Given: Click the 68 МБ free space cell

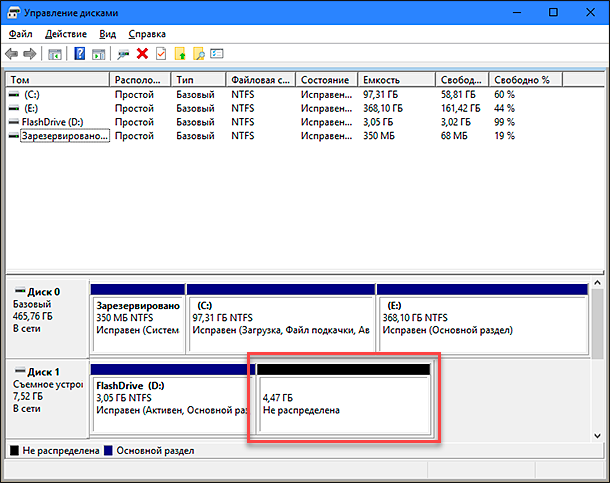Looking at the screenshot, I should [454, 136].
